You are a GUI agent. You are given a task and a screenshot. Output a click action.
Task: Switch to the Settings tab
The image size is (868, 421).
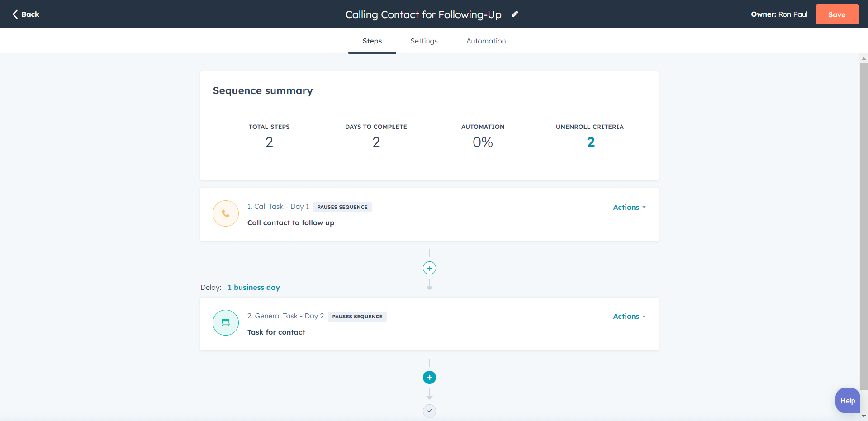[423, 41]
